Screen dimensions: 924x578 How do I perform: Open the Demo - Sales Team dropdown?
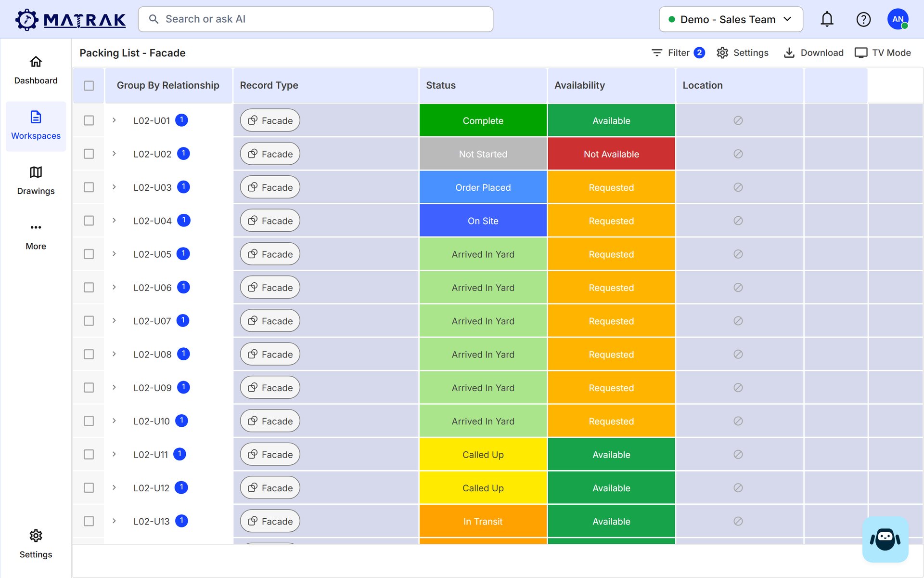731,19
